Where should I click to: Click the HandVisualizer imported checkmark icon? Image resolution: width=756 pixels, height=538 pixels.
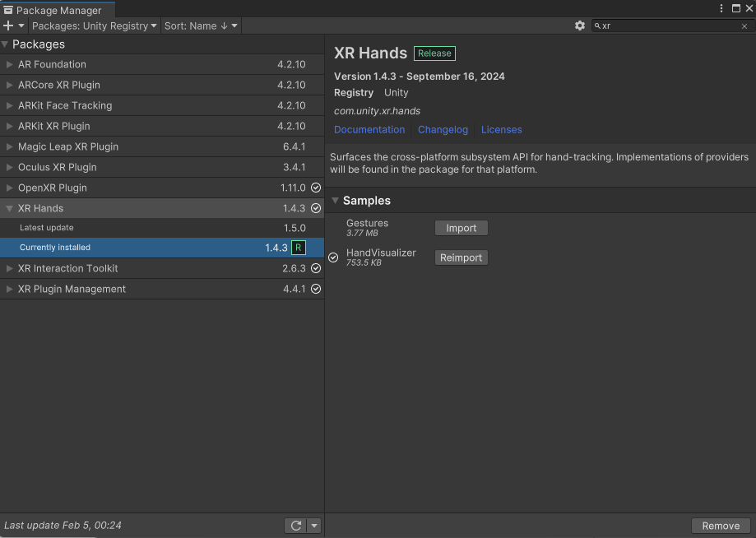pos(333,258)
